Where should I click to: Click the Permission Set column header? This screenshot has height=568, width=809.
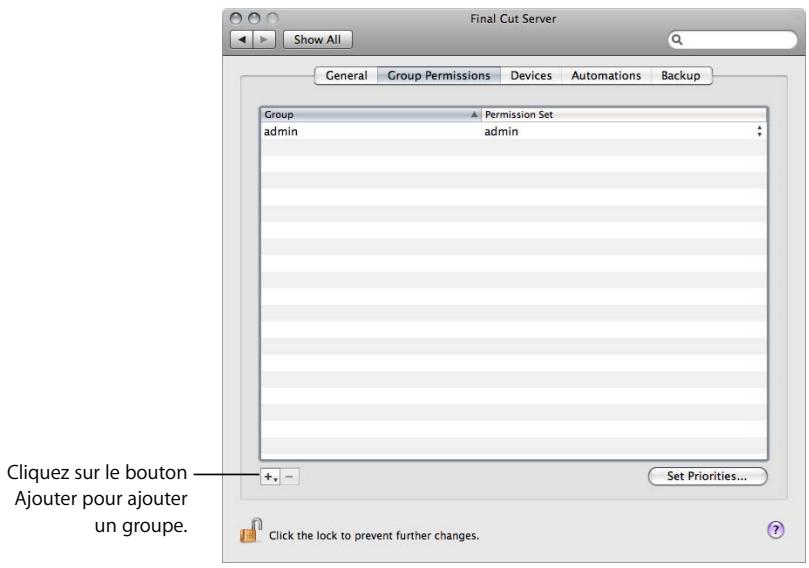(x=624, y=115)
